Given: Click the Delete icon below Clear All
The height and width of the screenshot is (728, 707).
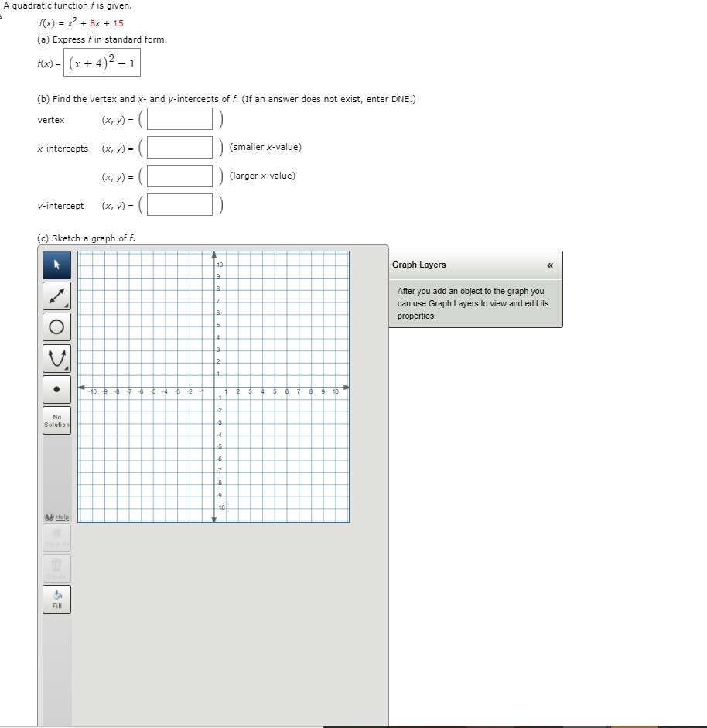Looking at the screenshot, I should pos(56,567).
